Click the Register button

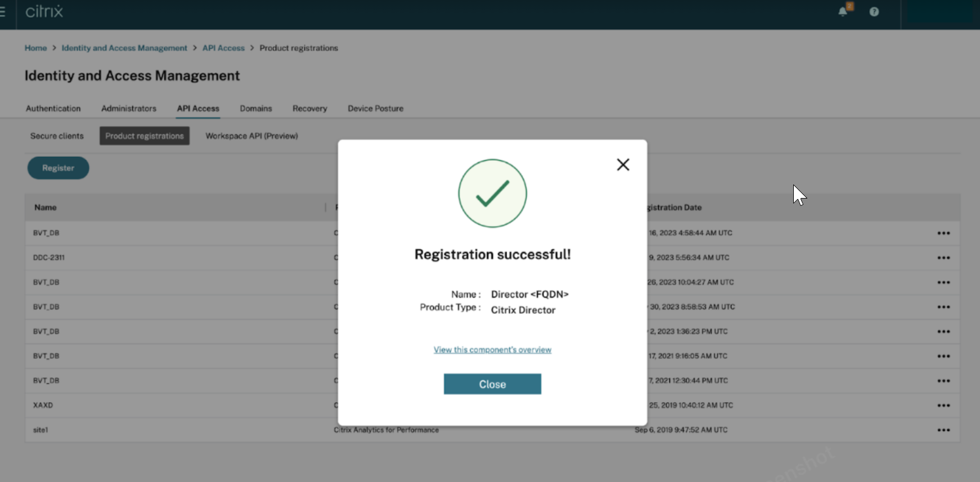58,168
